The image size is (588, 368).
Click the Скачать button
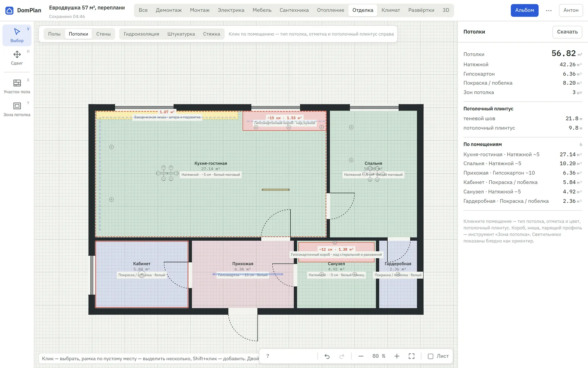pyautogui.click(x=567, y=32)
